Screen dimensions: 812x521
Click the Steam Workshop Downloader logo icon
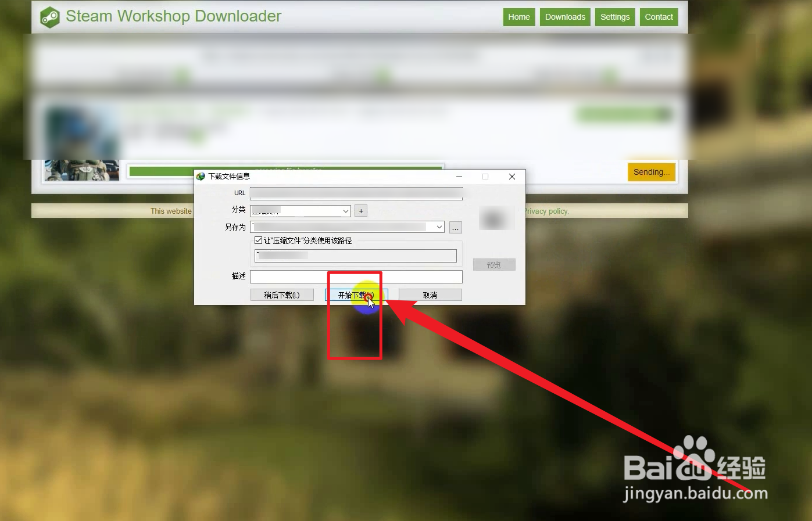[50, 17]
